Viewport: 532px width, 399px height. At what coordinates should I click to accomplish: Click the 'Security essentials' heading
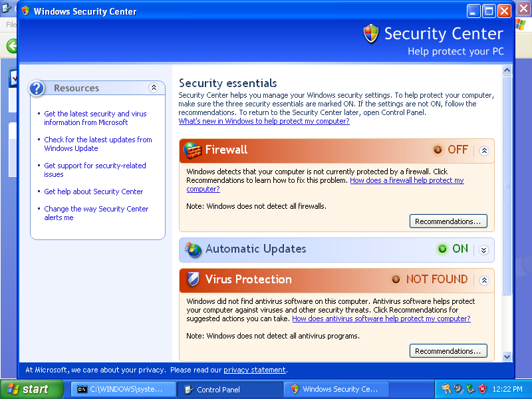227,82
